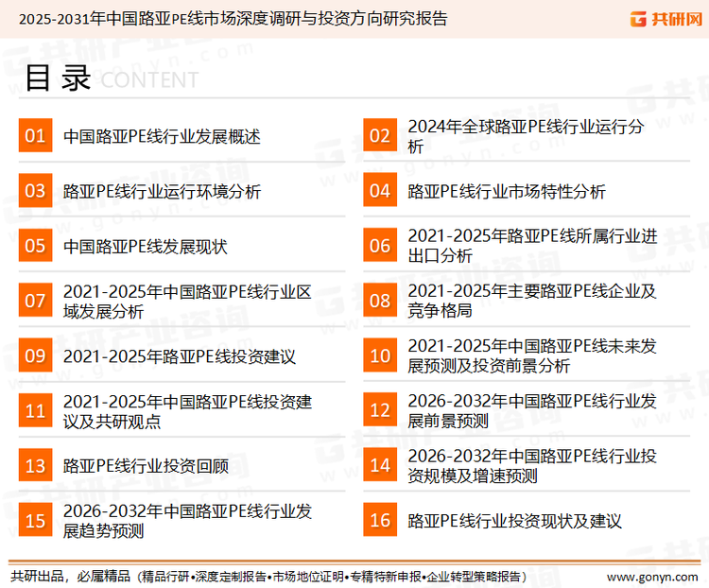Click the orange 13 number box

(x=35, y=465)
